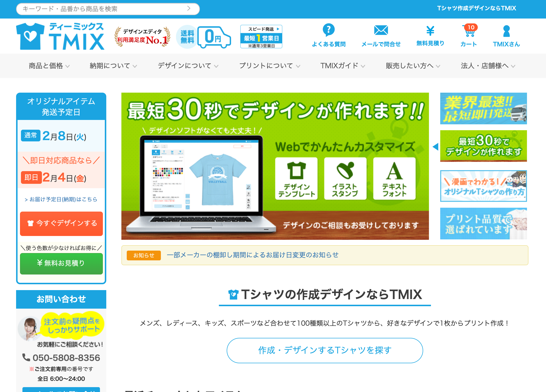The width and height of the screenshot is (546, 392).
Task: Click the TMIXさん user profile icon
Action: tap(506, 31)
